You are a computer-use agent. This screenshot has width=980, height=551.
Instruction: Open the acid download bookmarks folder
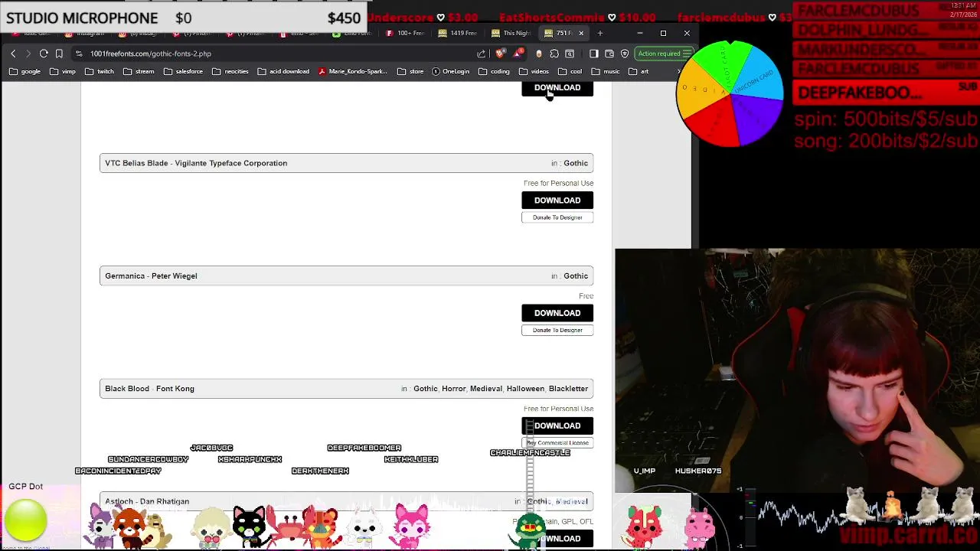click(283, 71)
